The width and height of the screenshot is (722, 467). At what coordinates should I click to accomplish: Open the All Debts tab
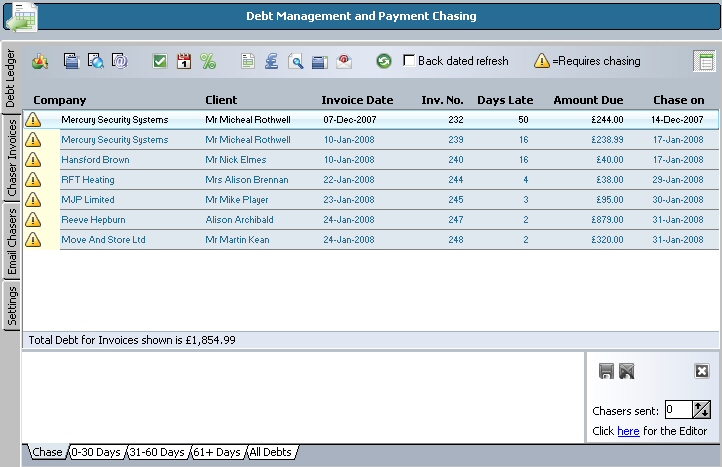270,453
